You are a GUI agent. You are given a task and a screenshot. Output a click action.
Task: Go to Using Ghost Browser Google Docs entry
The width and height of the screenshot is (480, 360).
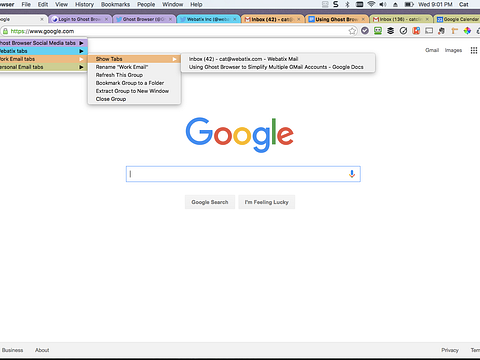[x=278, y=67]
